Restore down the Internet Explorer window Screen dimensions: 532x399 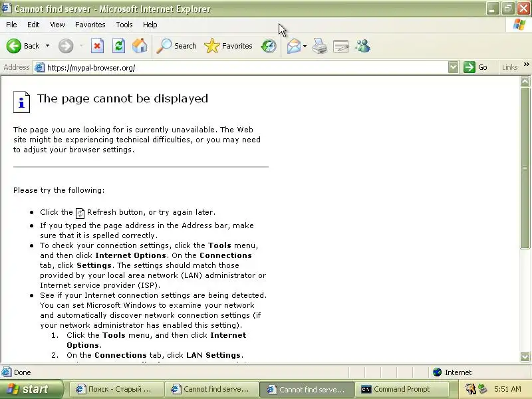pyautogui.click(x=508, y=8)
